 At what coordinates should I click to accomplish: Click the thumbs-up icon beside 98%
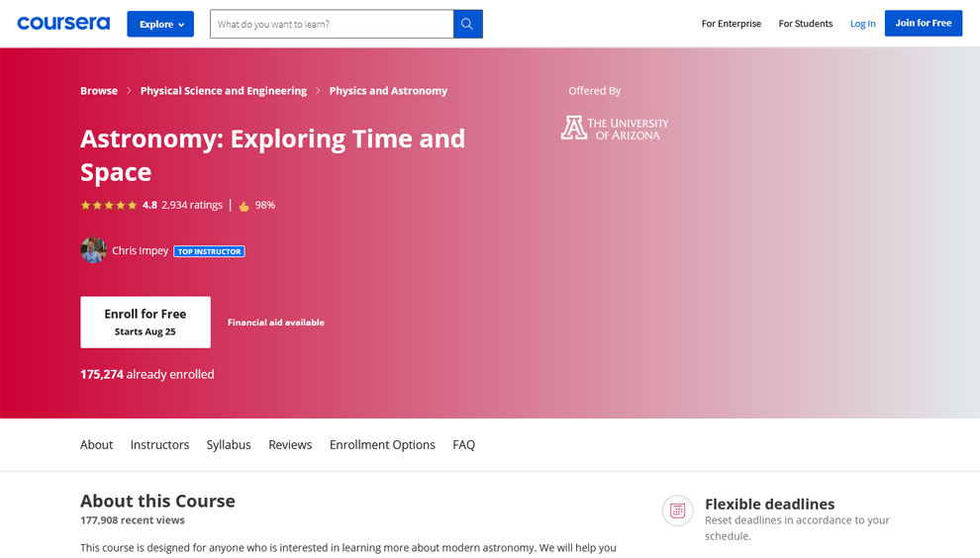coord(244,206)
